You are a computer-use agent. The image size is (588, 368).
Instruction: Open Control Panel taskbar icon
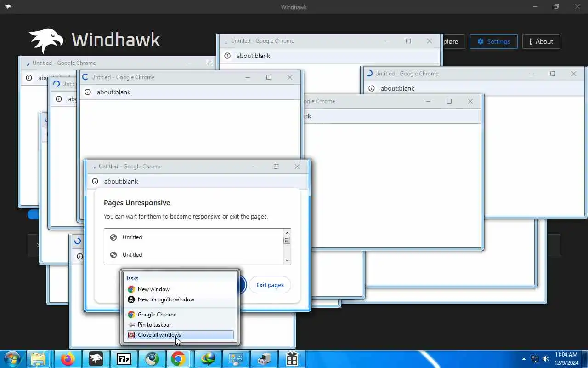[236, 359]
